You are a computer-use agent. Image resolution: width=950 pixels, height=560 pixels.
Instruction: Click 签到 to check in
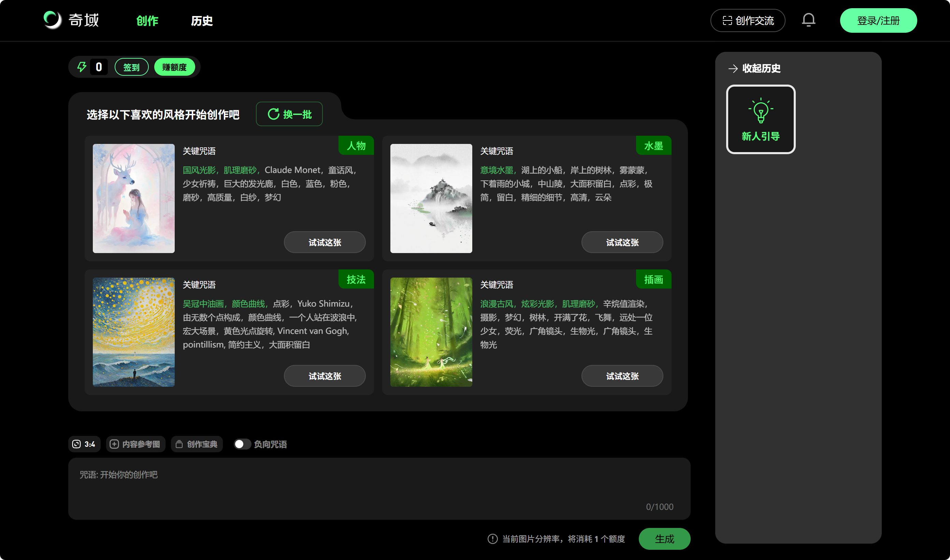click(x=131, y=67)
